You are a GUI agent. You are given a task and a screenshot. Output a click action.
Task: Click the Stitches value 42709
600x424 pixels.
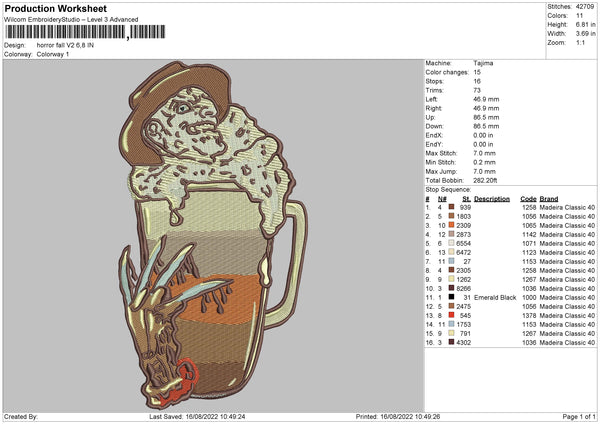(x=585, y=7)
